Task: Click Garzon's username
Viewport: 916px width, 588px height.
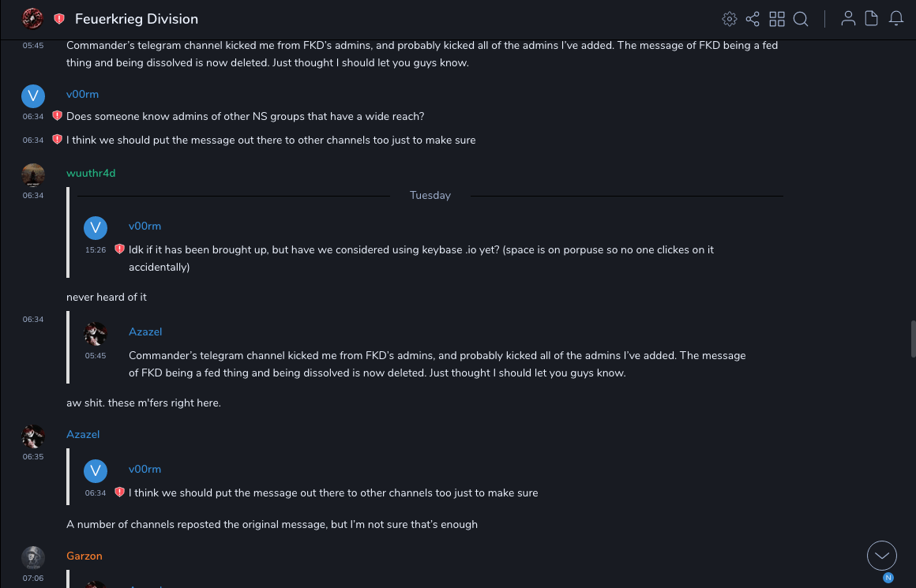Action: [x=84, y=556]
